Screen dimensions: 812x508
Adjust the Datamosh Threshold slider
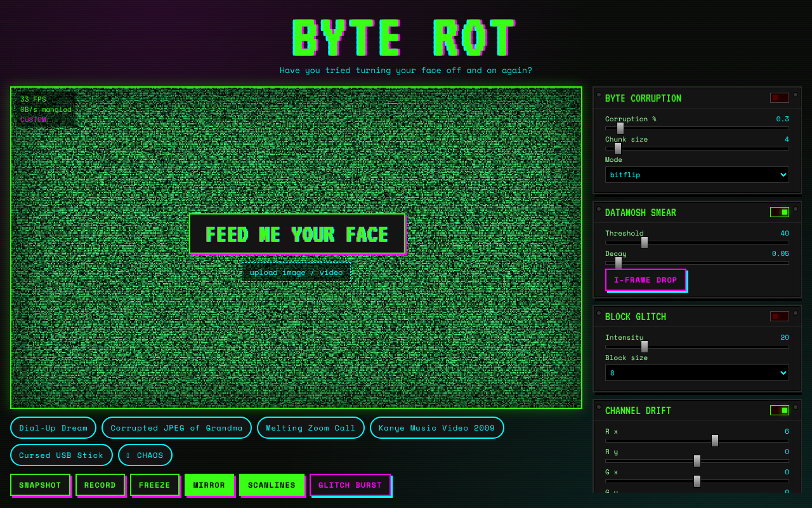[697, 243]
